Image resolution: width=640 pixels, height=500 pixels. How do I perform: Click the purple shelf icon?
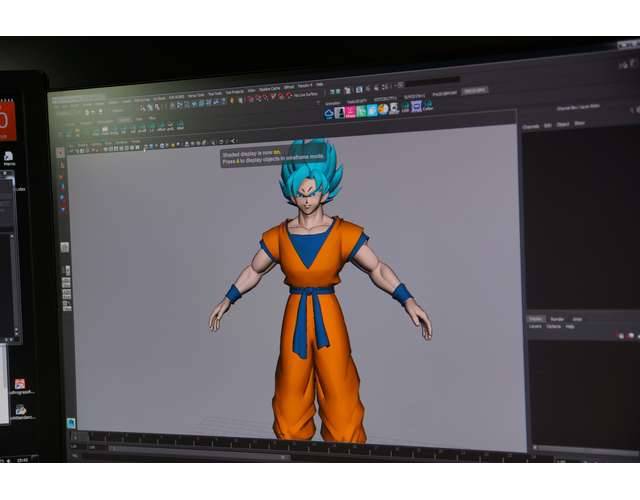(416, 107)
